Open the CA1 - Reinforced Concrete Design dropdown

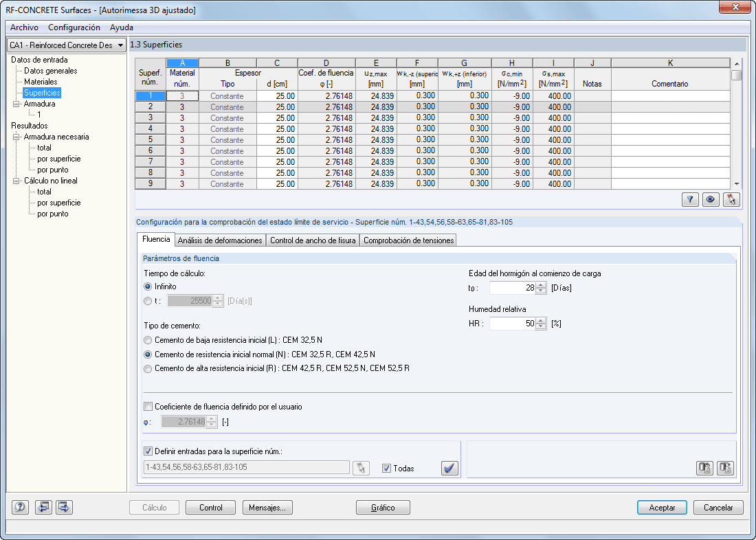pyautogui.click(x=67, y=45)
